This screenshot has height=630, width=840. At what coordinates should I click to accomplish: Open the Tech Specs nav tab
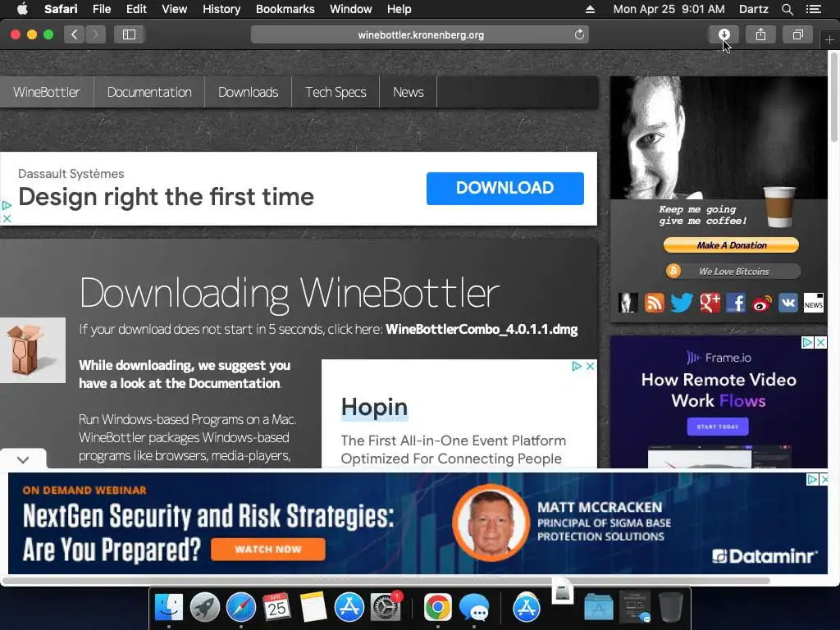tap(336, 92)
